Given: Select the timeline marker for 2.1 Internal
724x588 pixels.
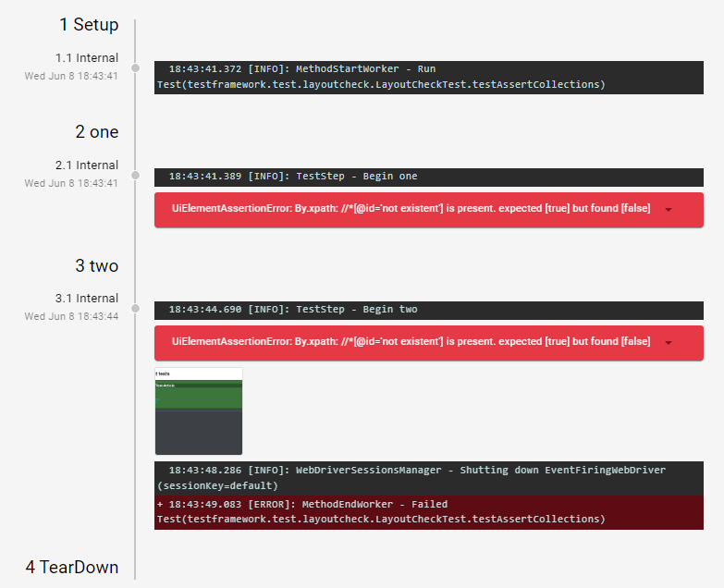Looking at the screenshot, I should [x=135, y=175].
